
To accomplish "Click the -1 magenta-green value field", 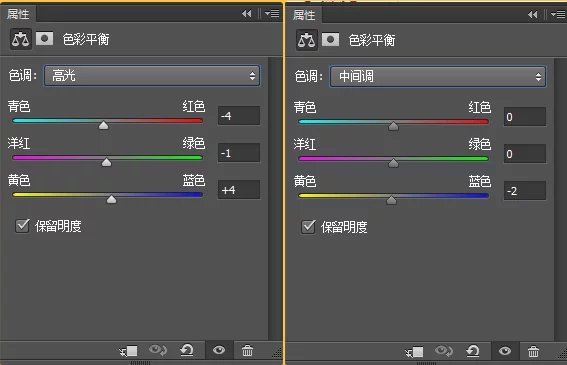I will pos(239,153).
